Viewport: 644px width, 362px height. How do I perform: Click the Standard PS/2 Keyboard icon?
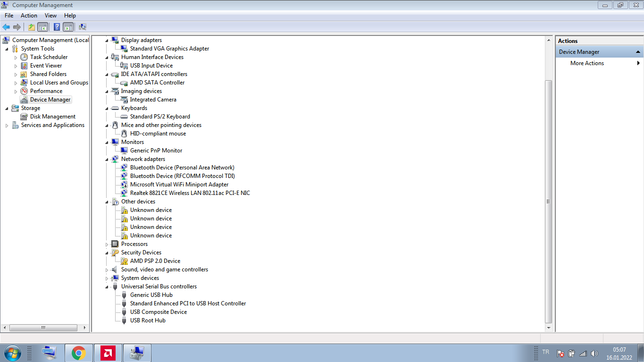pyautogui.click(x=124, y=117)
